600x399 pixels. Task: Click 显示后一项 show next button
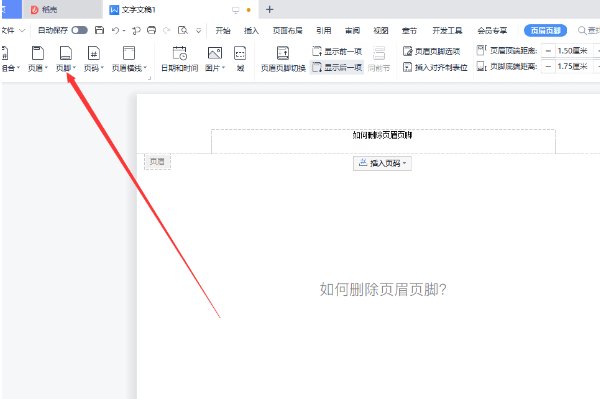pyautogui.click(x=337, y=67)
